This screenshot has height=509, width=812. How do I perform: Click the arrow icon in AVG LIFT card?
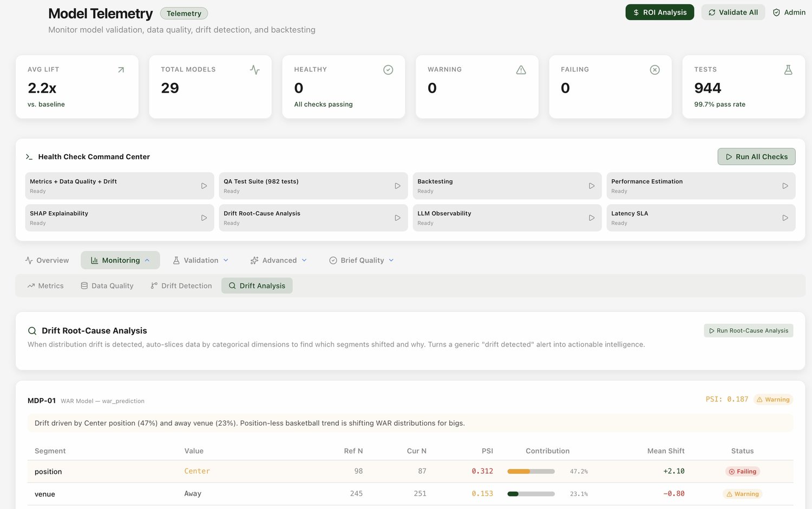coord(121,70)
